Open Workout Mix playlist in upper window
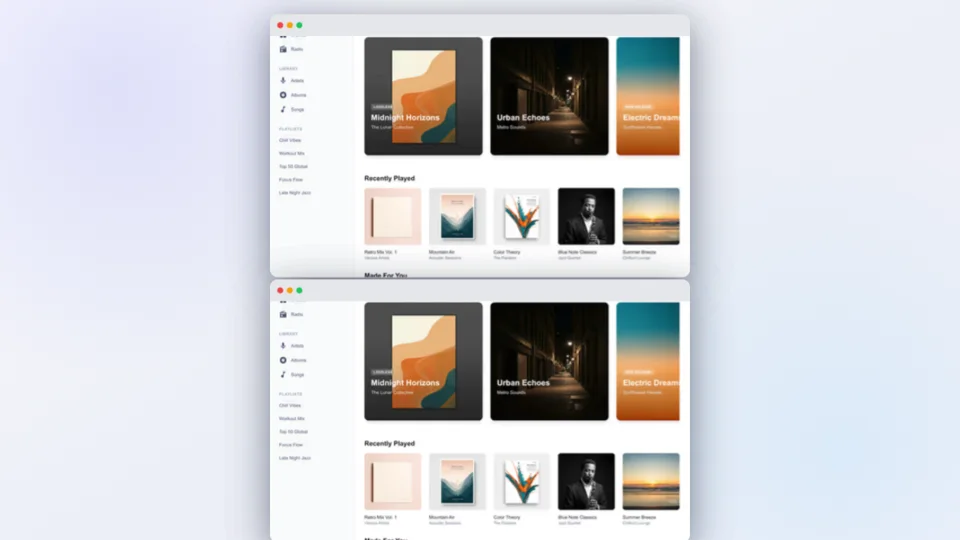Viewport: 960px width, 540px height. pos(291,153)
